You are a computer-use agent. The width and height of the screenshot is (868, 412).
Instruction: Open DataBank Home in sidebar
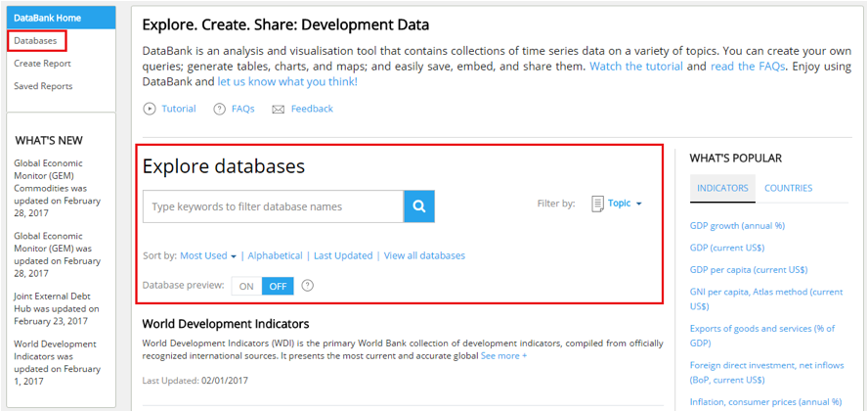tap(62, 18)
